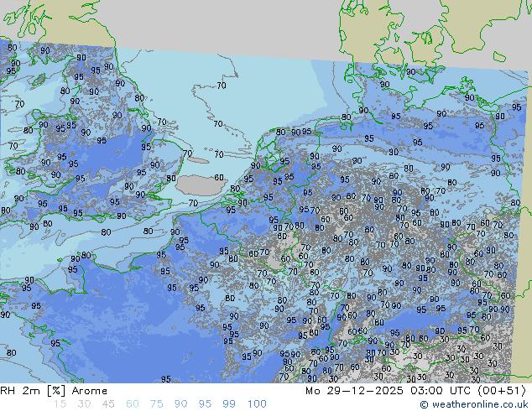532x411 pixels.
Task: Click legend value 45
Action: click(x=108, y=404)
